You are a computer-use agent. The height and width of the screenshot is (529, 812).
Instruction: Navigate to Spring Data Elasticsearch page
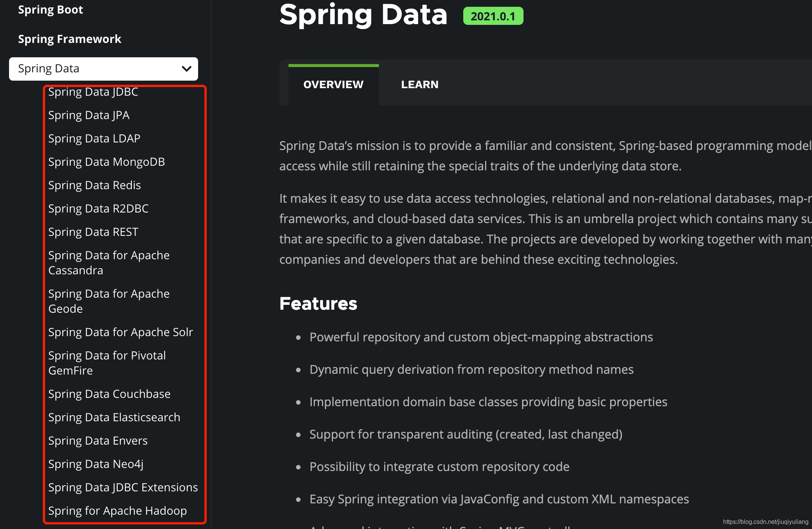coord(114,417)
